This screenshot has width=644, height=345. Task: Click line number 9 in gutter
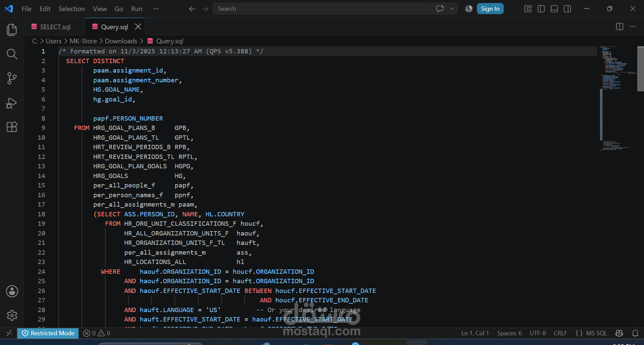coord(43,128)
